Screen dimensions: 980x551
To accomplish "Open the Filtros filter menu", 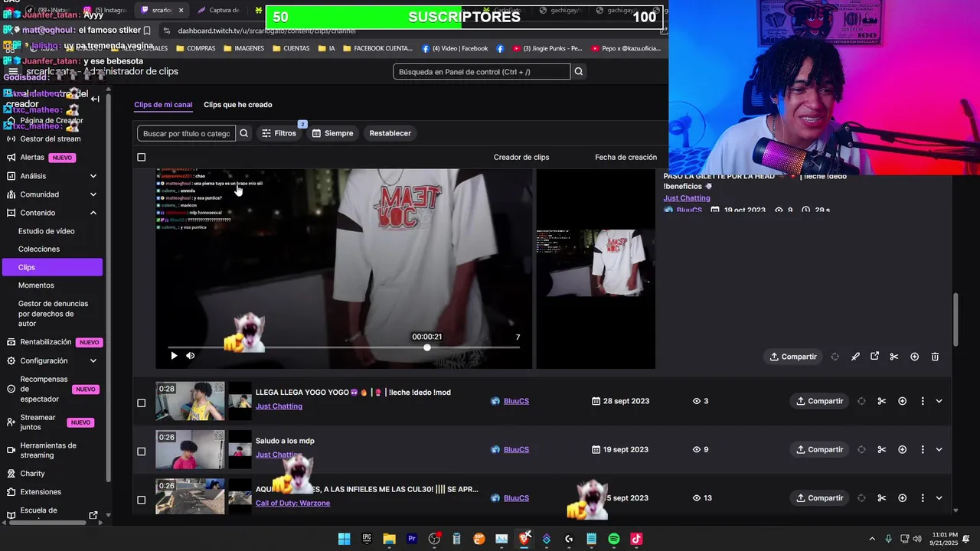I will 279,133.
